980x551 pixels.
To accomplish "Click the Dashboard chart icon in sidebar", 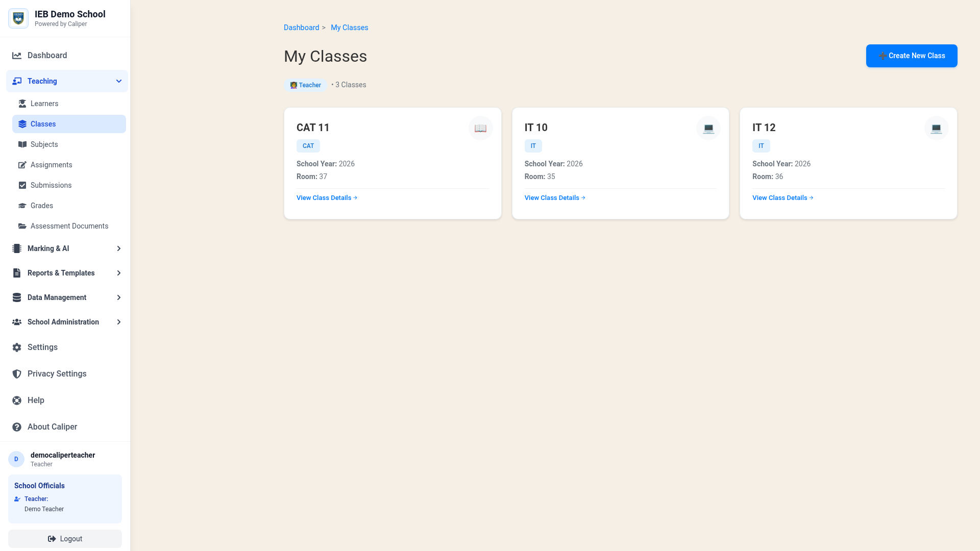I will (17, 56).
